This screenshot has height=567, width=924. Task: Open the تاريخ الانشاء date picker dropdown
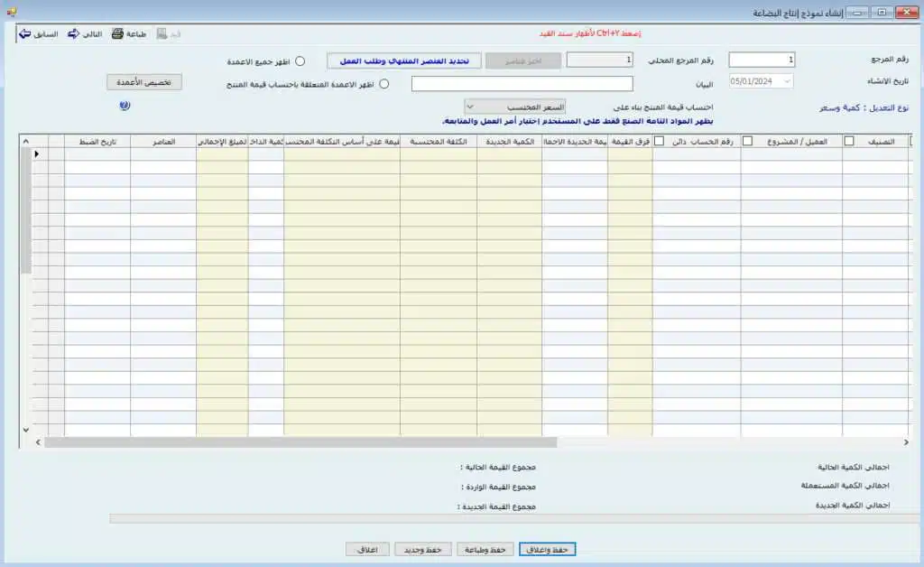(x=786, y=81)
